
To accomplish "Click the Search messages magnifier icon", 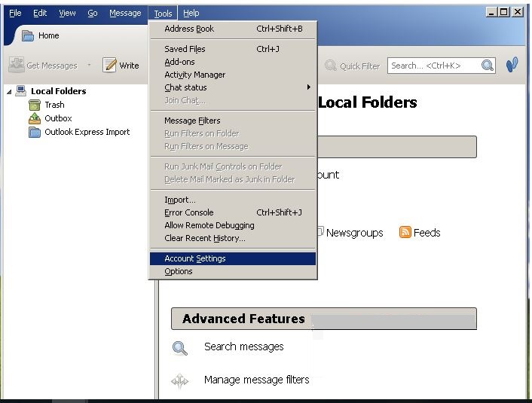I will (179, 348).
